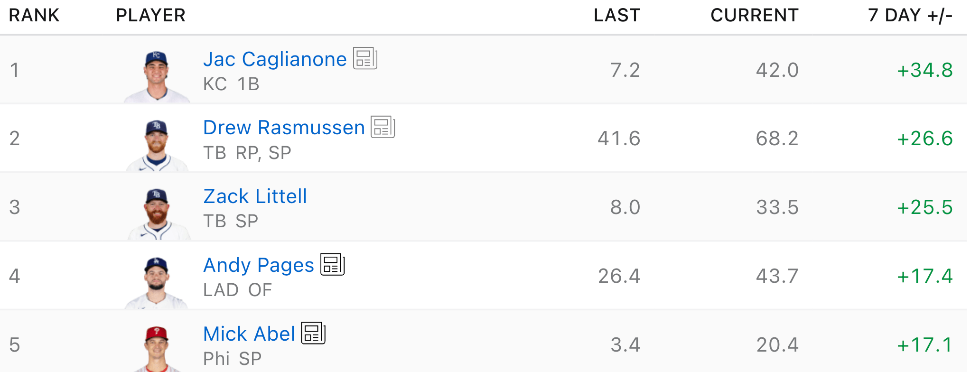Open Drew Rasmussen player page
Image resolution: width=980 pixels, height=372 pixels.
(284, 128)
